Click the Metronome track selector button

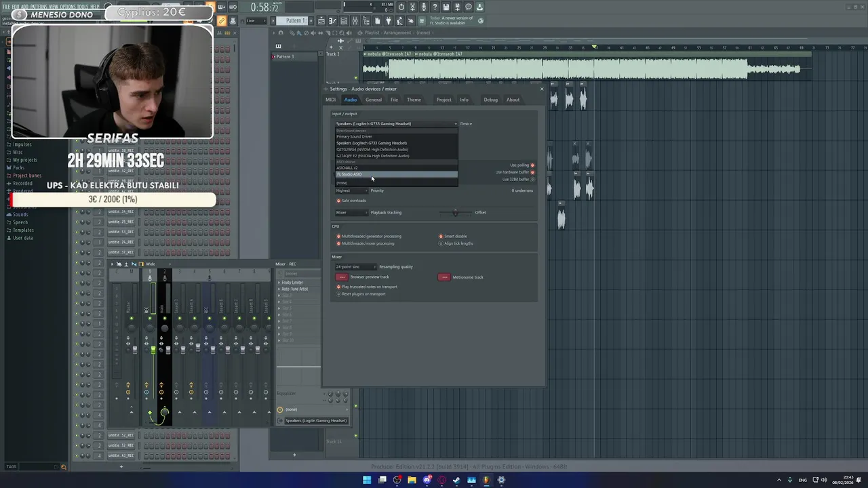[444, 277]
